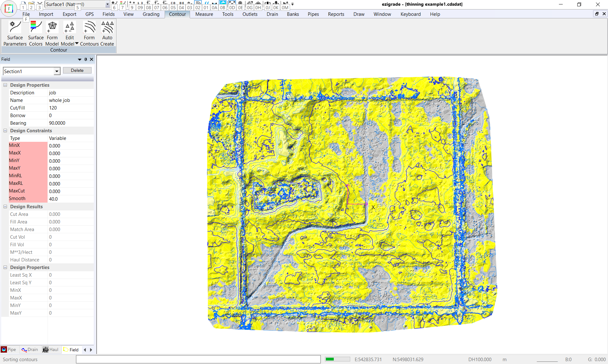This screenshot has height=364, width=608.
Task: Open the Section1 combo box
Action: click(x=57, y=72)
